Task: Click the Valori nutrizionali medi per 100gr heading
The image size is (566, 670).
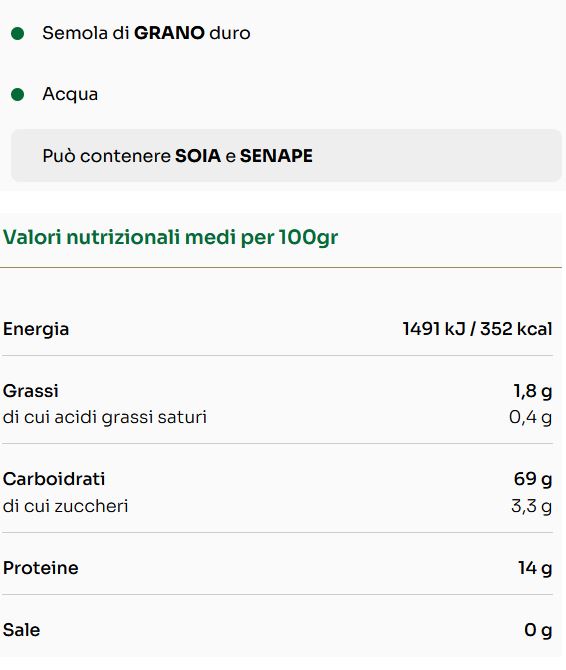Action: click(170, 237)
